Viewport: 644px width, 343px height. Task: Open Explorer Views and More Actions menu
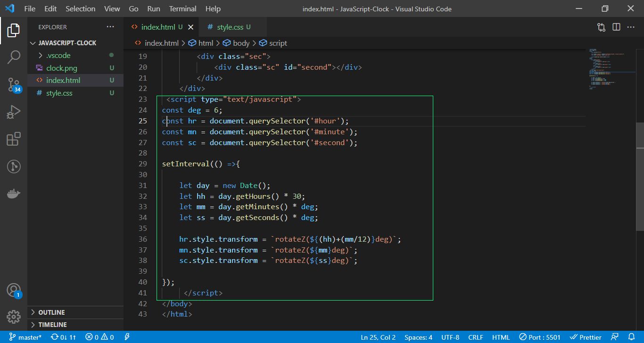click(x=110, y=27)
